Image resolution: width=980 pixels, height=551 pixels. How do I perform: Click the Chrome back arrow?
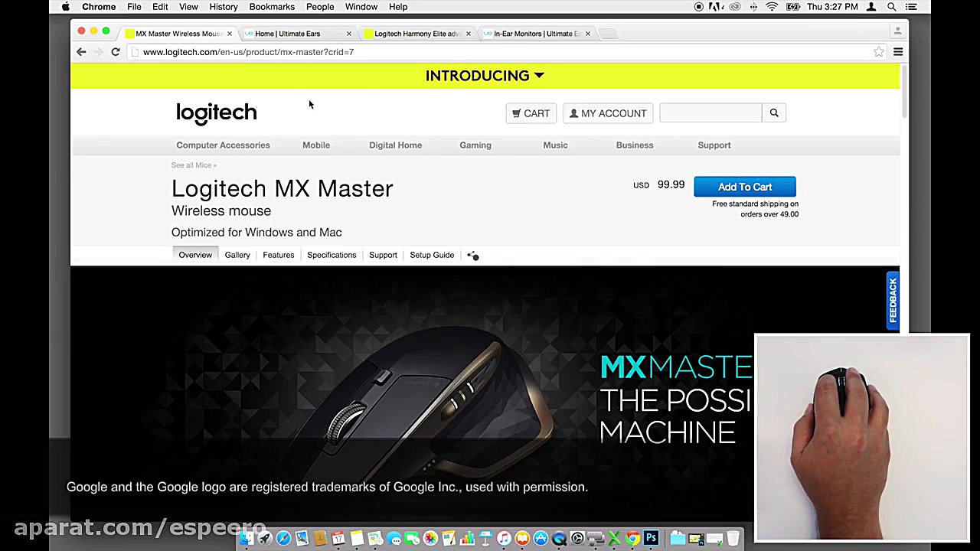[x=81, y=52]
